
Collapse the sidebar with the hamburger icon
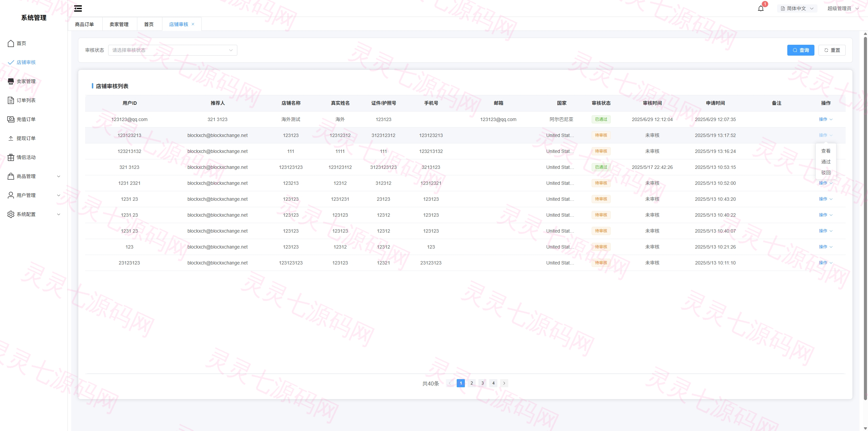[78, 8]
